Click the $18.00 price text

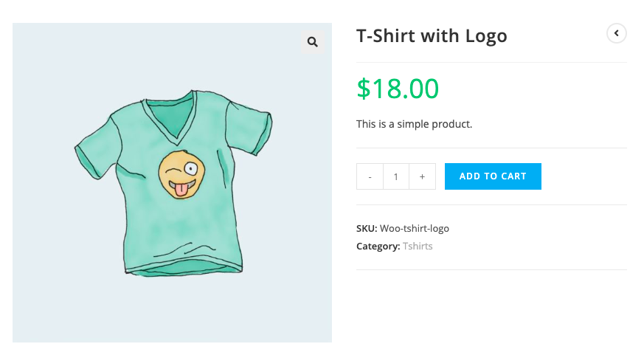398,89
